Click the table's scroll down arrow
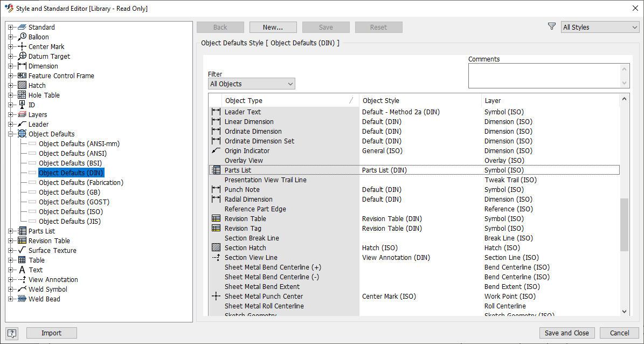The width and height of the screenshot is (644, 344). tap(624, 312)
